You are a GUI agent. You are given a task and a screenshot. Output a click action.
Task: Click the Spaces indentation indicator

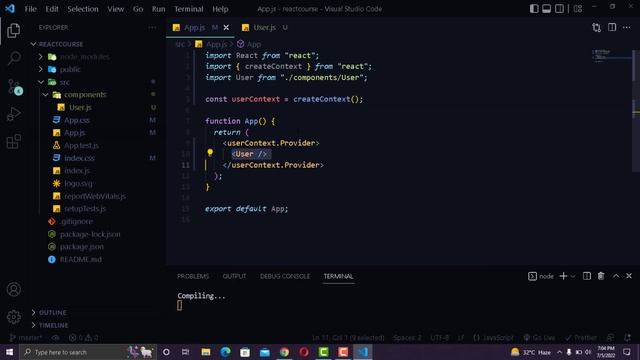(x=407, y=338)
